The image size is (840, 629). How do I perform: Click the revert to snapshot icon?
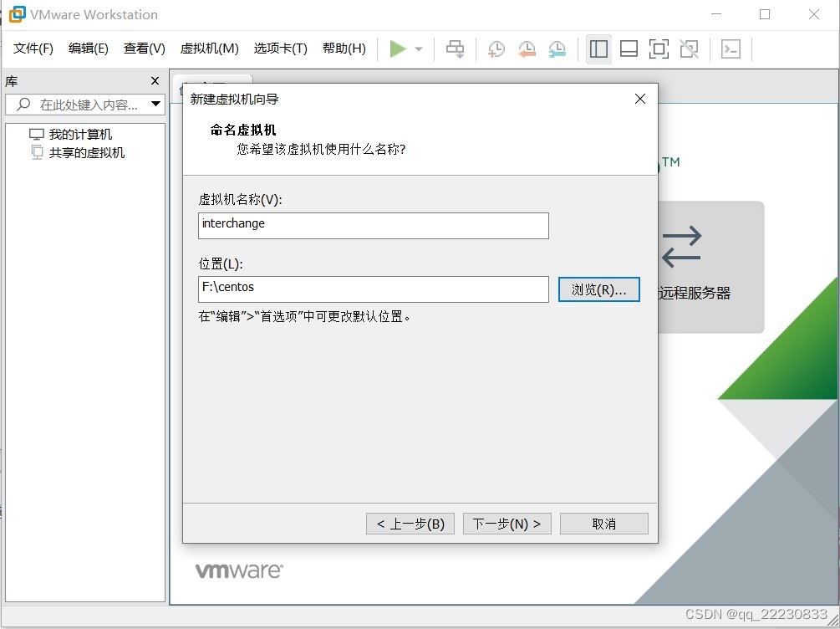(x=527, y=49)
